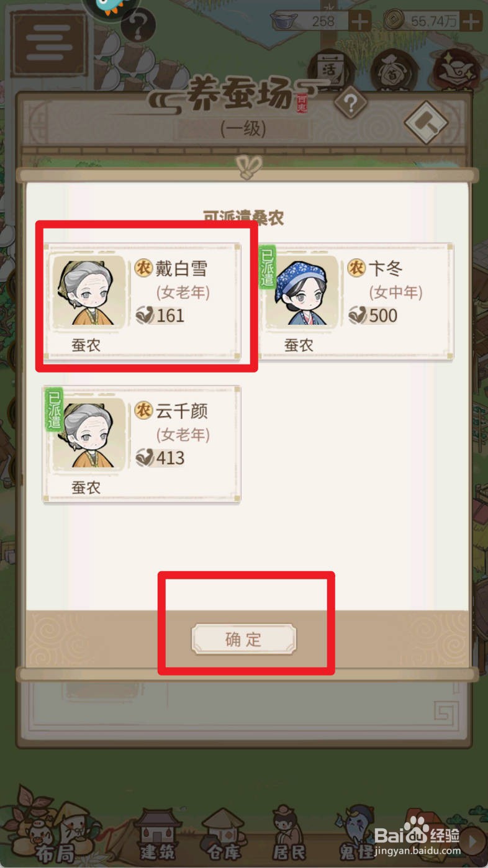Image resolution: width=488 pixels, height=868 pixels.
Task: Add silver ingots with the plus button
Action: pyautogui.click(x=360, y=22)
